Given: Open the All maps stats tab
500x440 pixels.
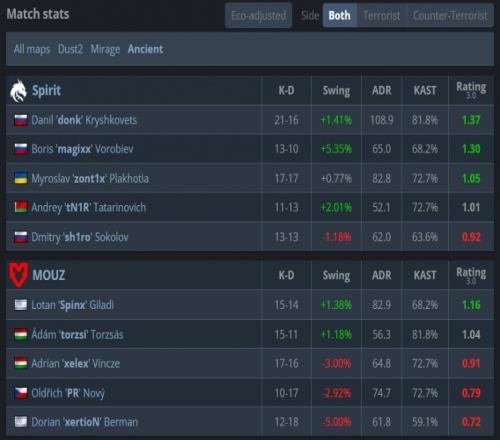Looking at the screenshot, I should [x=32, y=49].
